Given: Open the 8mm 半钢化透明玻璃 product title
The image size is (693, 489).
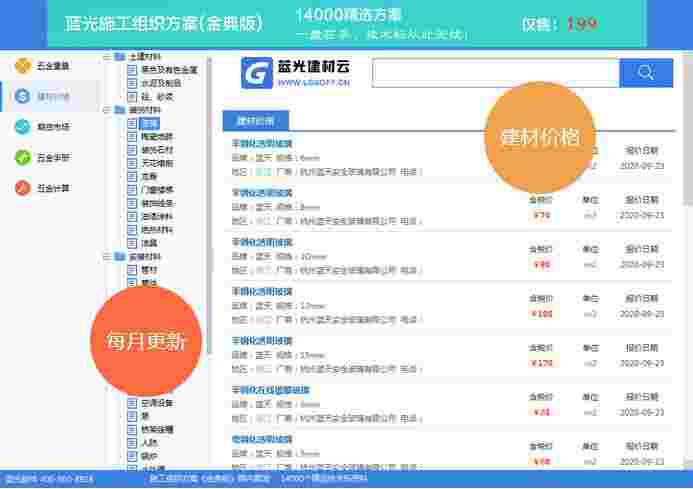Looking at the screenshot, I should point(262,193).
